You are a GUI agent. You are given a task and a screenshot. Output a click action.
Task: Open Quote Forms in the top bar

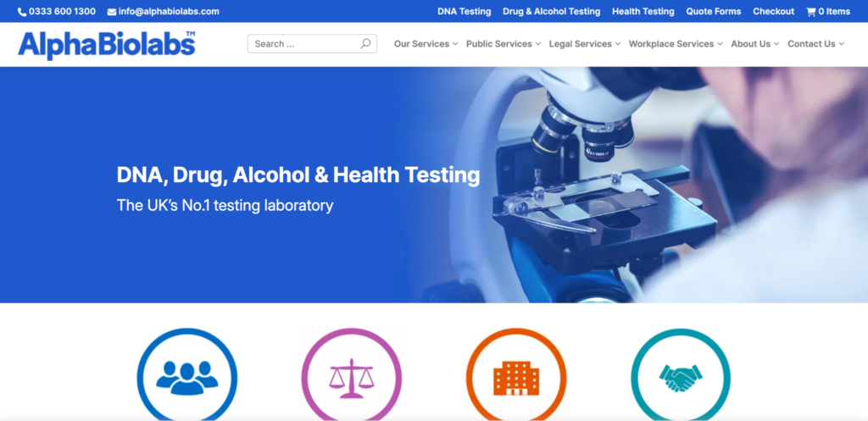click(x=714, y=12)
